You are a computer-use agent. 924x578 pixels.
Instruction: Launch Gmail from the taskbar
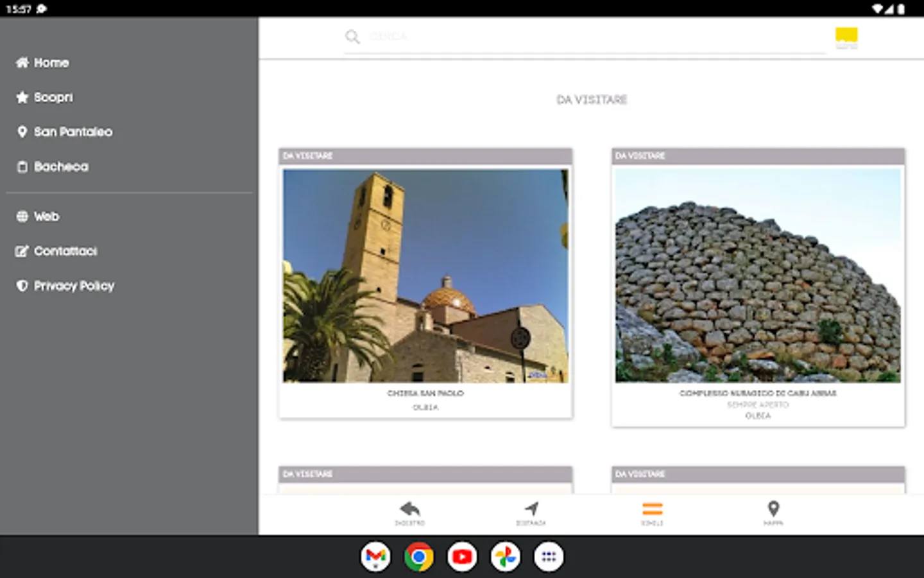click(375, 557)
